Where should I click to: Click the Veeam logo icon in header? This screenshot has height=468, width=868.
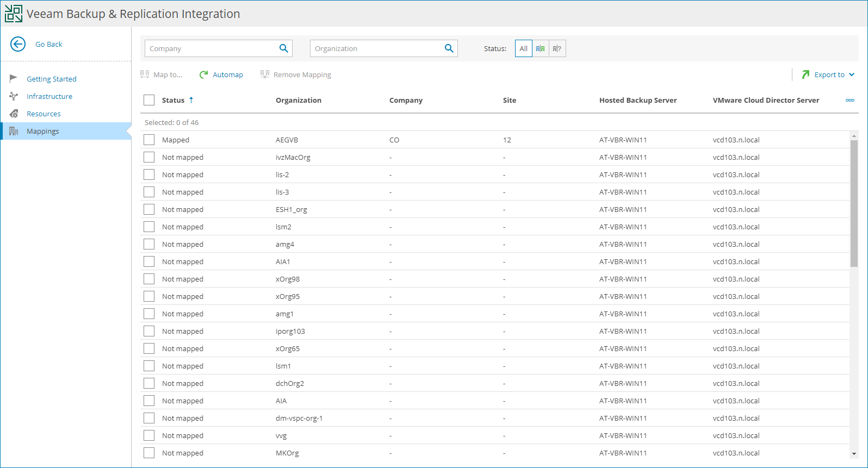[14, 14]
